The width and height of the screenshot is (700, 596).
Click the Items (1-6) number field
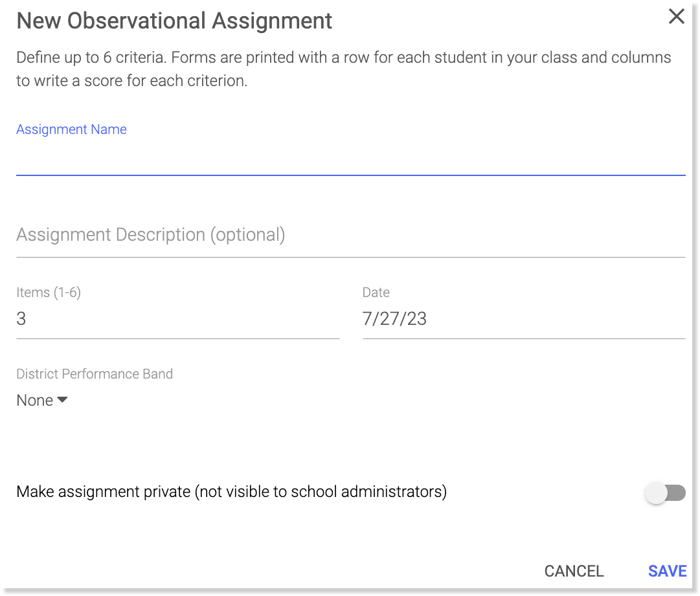point(177,319)
